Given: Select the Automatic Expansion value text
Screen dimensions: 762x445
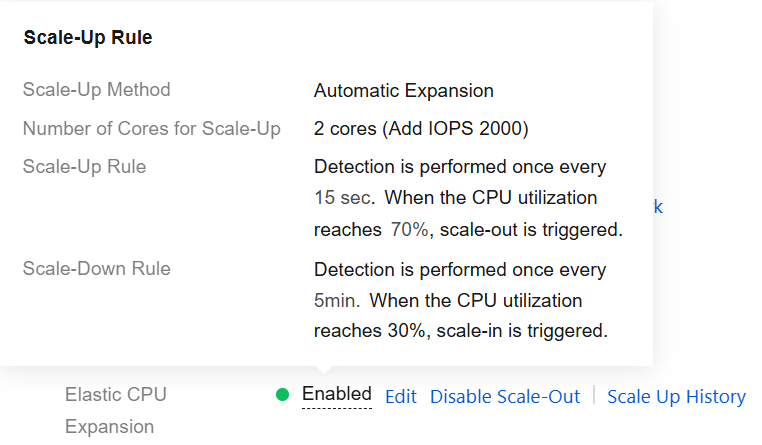Looking at the screenshot, I should [x=404, y=91].
